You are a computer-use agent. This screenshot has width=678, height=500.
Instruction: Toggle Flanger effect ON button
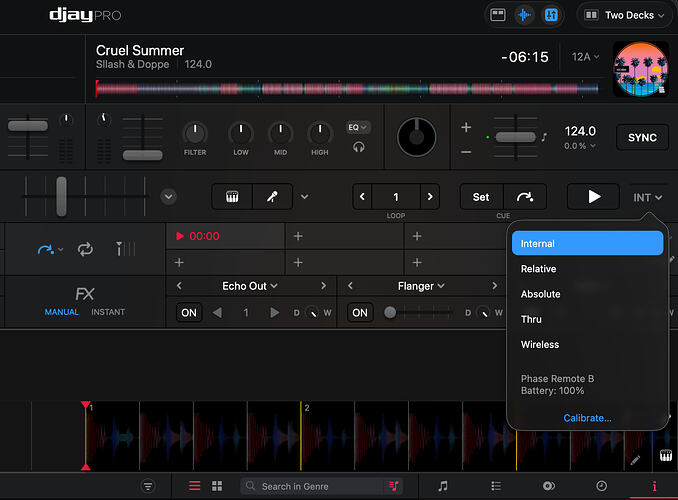(360, 313)
